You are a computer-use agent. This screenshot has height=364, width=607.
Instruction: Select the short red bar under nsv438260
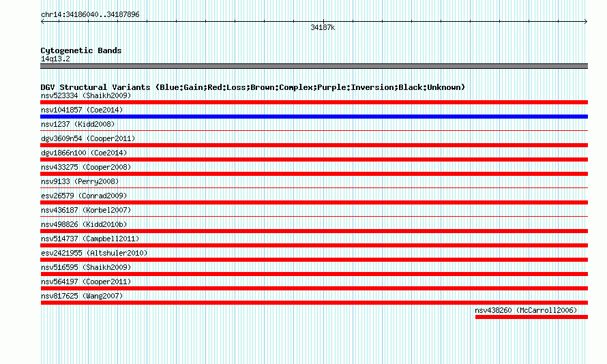531,317
